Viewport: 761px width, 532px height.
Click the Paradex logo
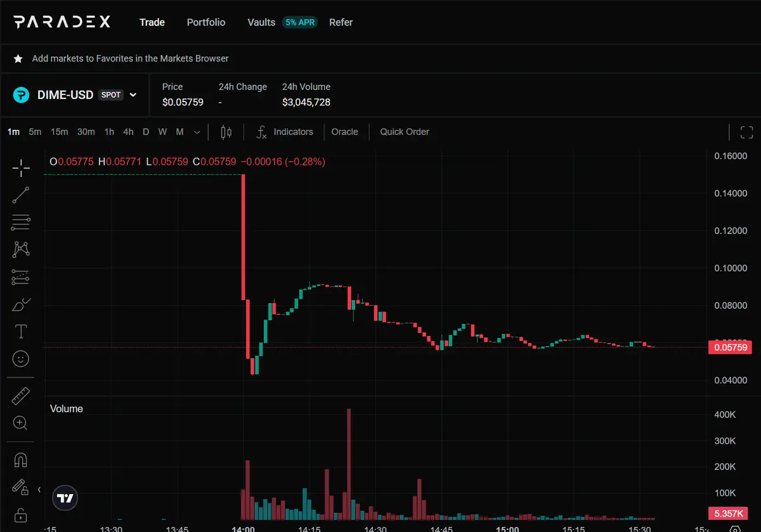(62, 22)
